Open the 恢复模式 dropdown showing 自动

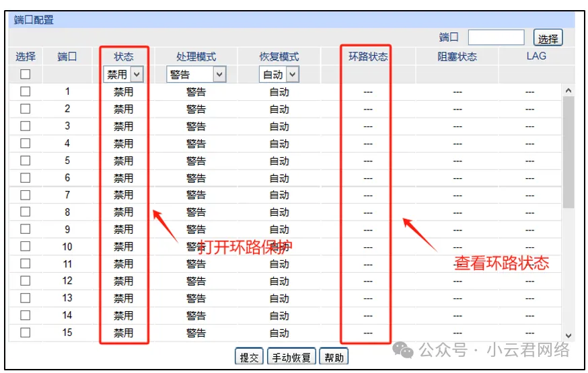click(x=279, y=75)
